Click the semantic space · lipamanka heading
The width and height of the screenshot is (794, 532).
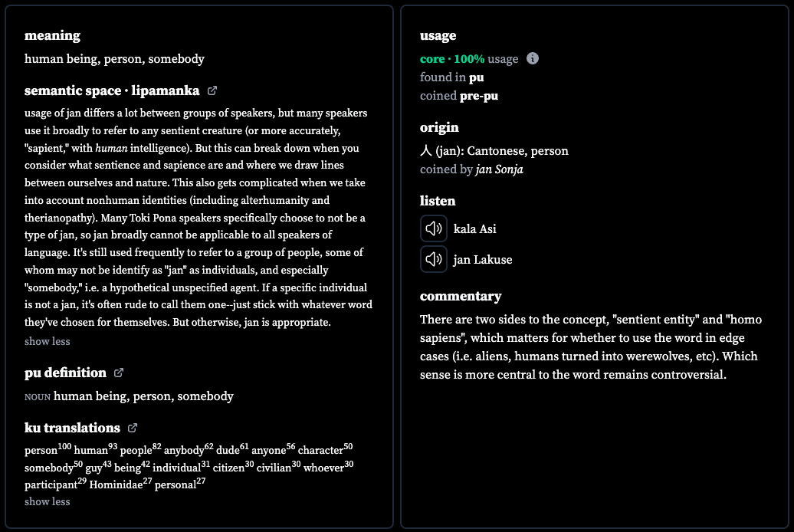click(x=112, y=90)
